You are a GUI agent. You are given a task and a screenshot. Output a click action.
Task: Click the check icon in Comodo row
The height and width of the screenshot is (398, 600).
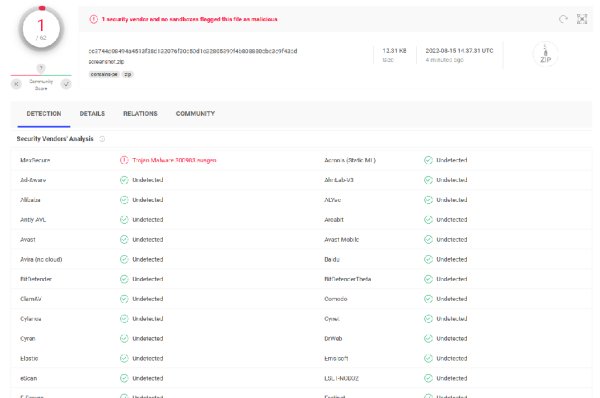428,299
